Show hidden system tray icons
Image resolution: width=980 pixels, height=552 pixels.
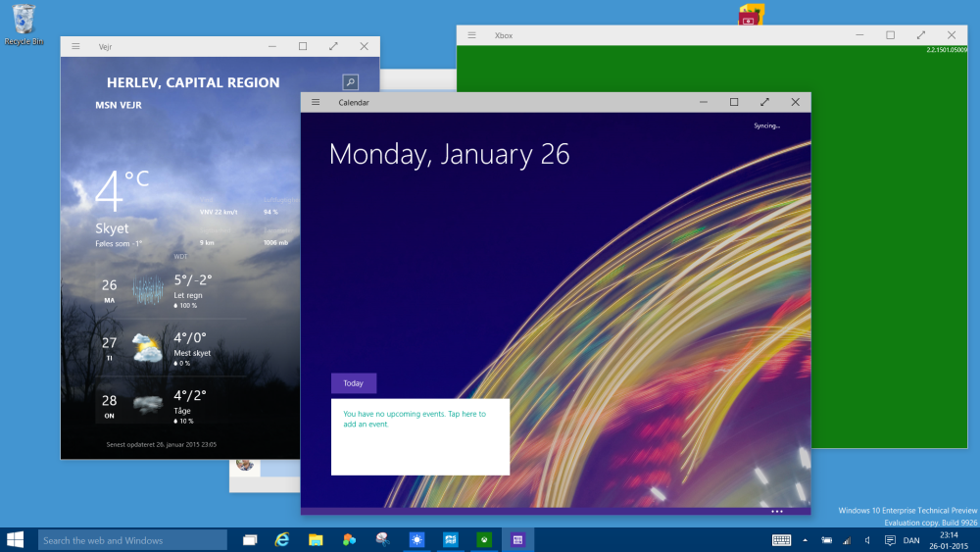(806, 540)
